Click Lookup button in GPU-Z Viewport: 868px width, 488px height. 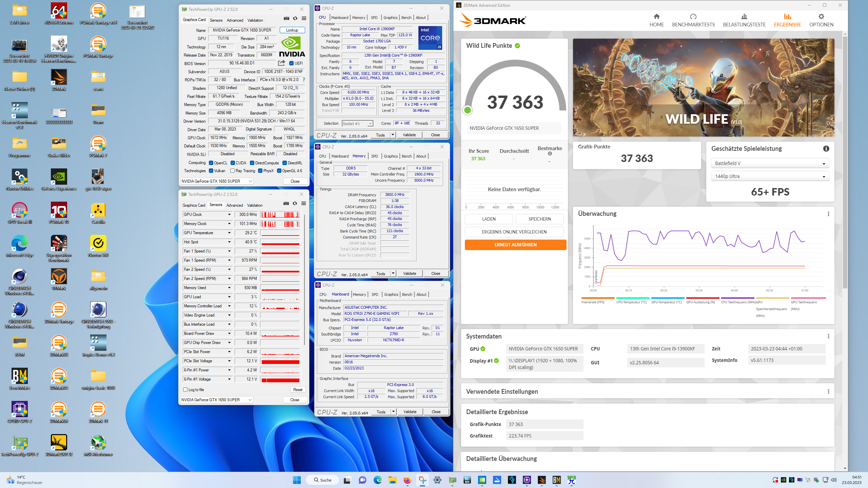click(292, 30)
